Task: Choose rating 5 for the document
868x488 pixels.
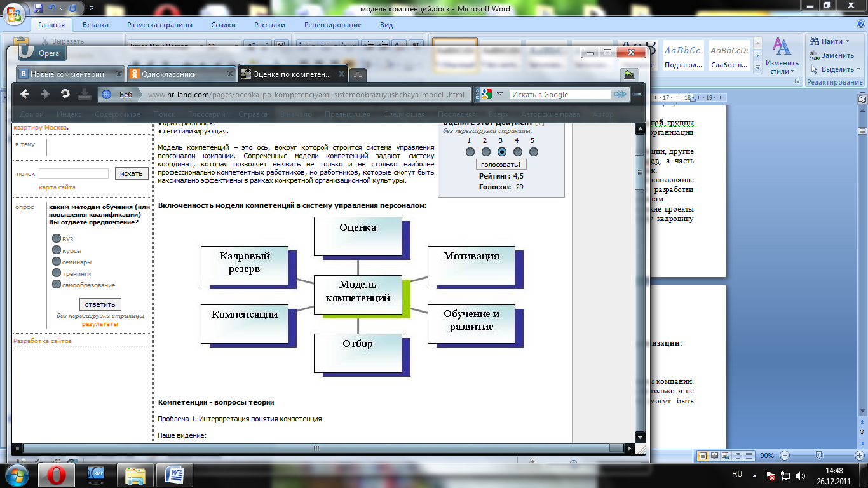Action: (533, 152)
